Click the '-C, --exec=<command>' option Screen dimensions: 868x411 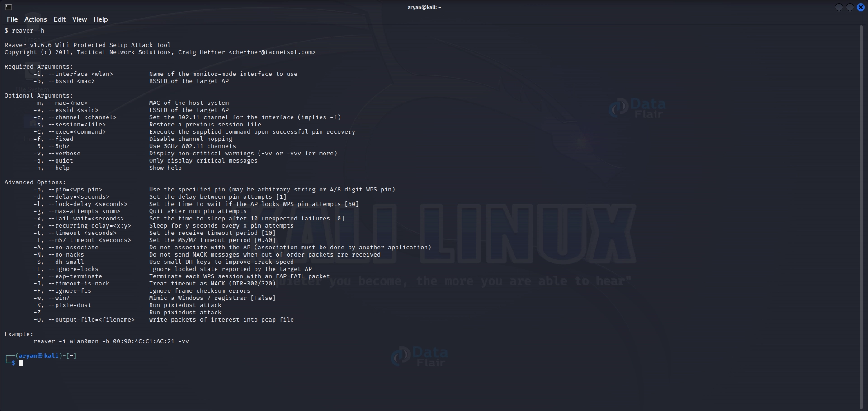[70, 132]
